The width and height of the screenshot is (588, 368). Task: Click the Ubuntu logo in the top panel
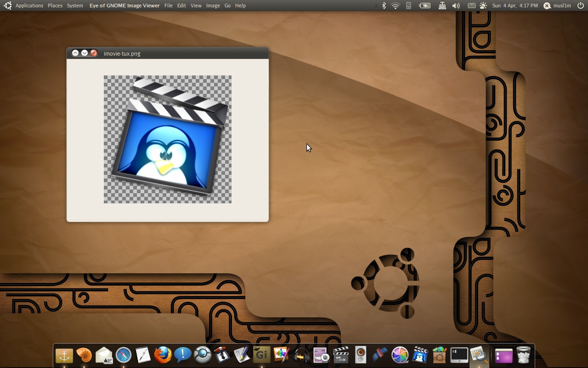point(7,6)
